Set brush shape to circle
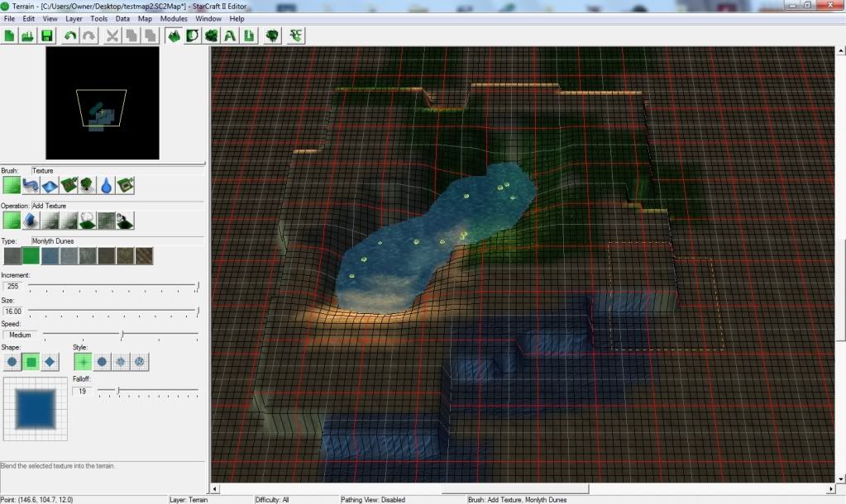Screen dimensions: 846x504 click(x=12, y=362)
